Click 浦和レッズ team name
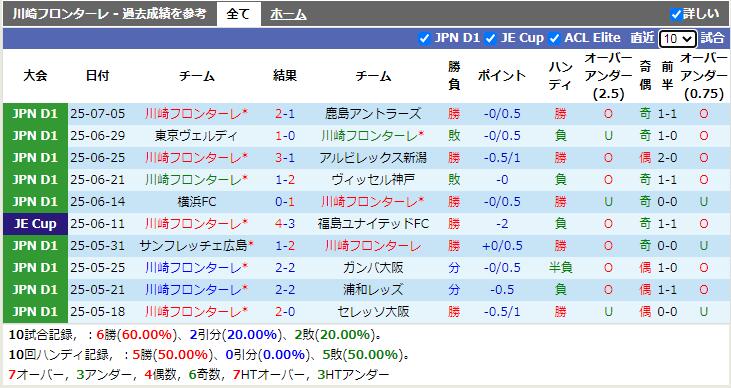This screenshot has height=388, width=731. pos(373,290)
